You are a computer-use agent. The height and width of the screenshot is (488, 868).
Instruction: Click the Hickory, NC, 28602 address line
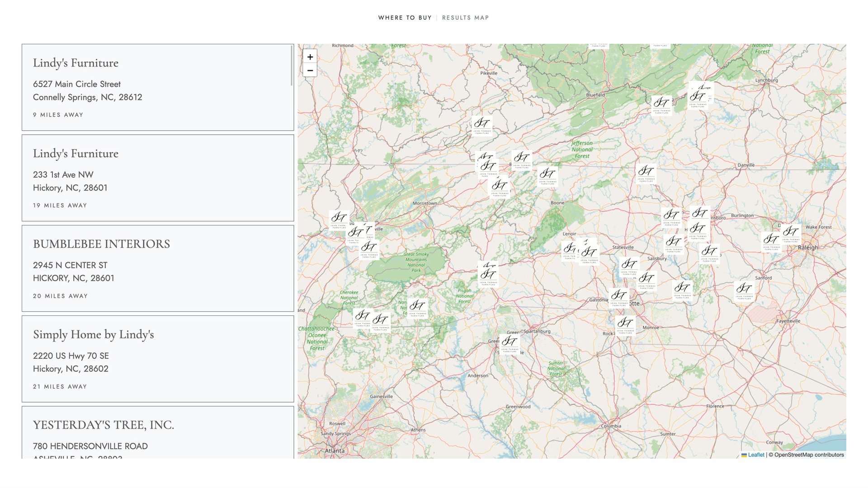pyautogui.click(x=71, y=369)
